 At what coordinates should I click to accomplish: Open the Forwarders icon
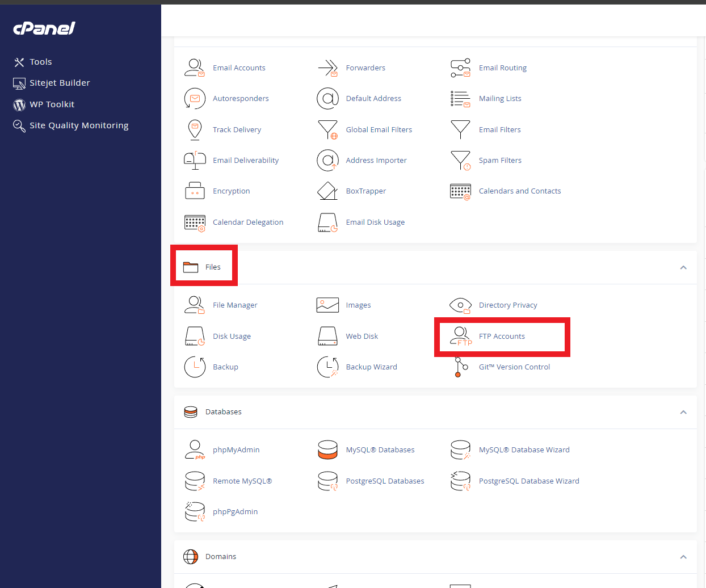[328, 68]
